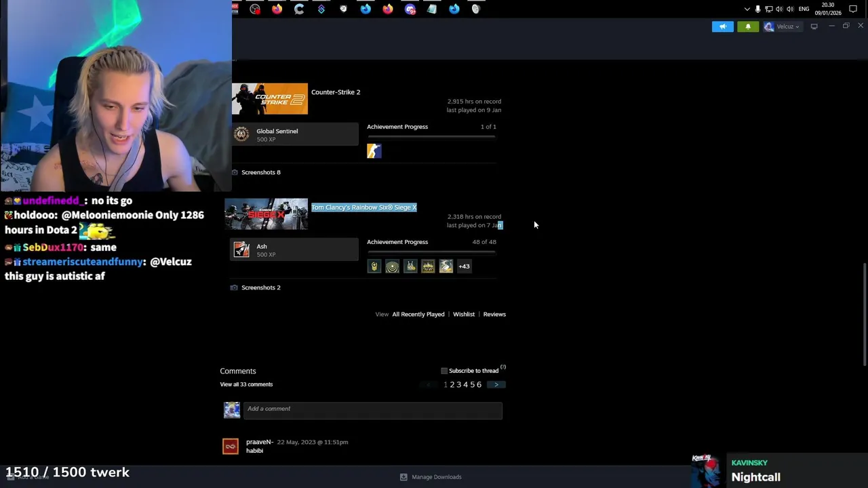Screen dimensions: 868x488
Task: Click the microphone tray icon
Action: pos(757,9)
